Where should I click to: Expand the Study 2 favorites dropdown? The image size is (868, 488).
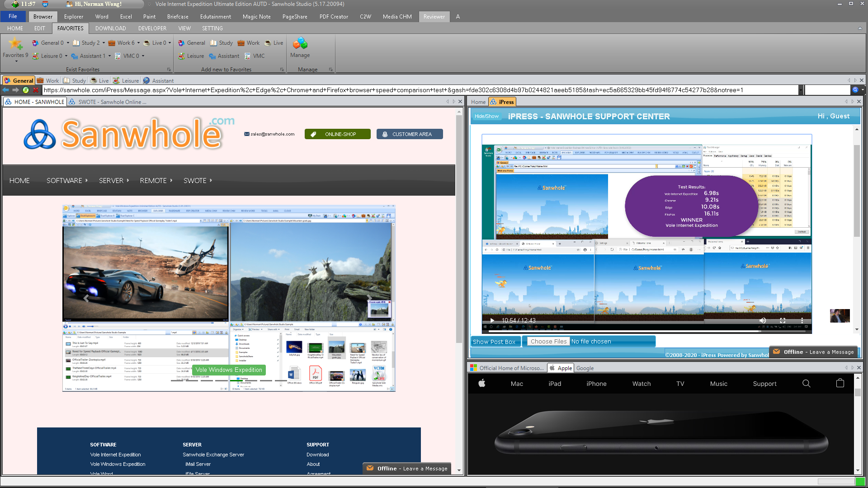(x=104, y=43)
